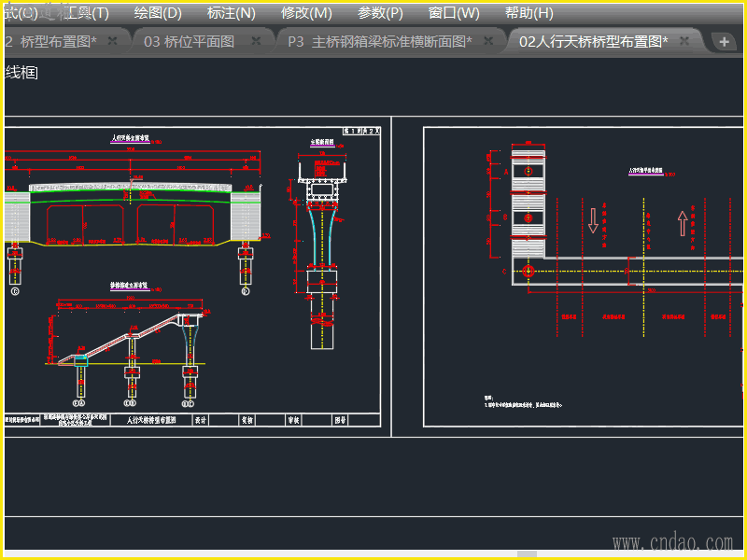Click the 参数(P) menu
This screenshot has width=747, height=560.
(380, 13)
